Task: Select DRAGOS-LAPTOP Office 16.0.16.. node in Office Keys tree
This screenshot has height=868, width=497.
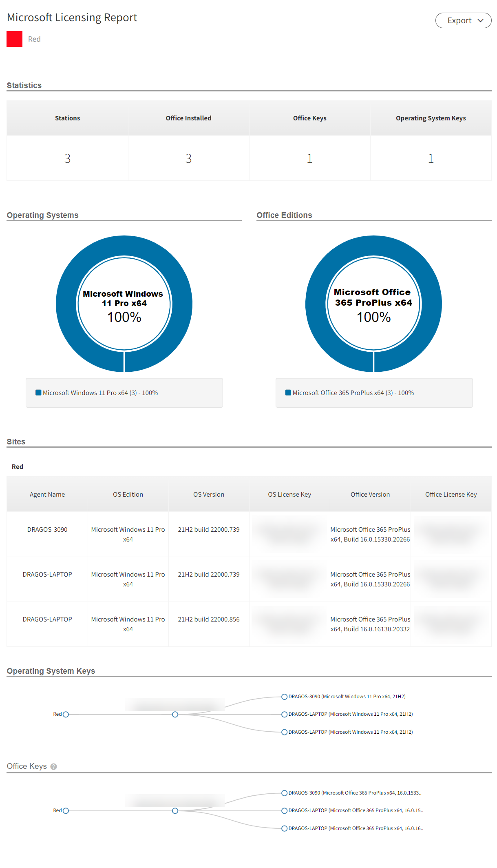Action: (x=285, y=828)
